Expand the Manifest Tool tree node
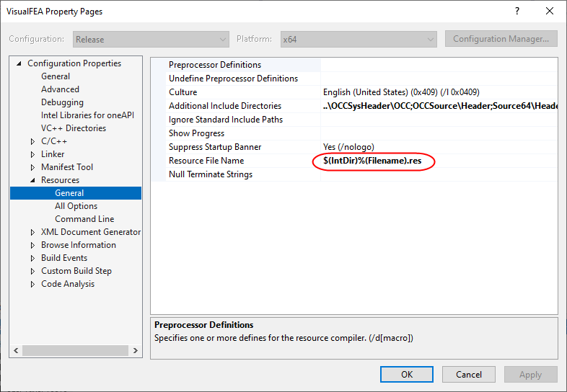The height and width of the screenshot is (392, 567). [x=32, y=167]
